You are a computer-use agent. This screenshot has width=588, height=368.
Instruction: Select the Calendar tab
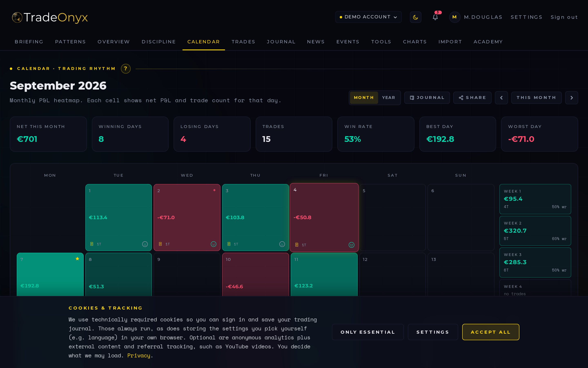click(x=204, y=42)
